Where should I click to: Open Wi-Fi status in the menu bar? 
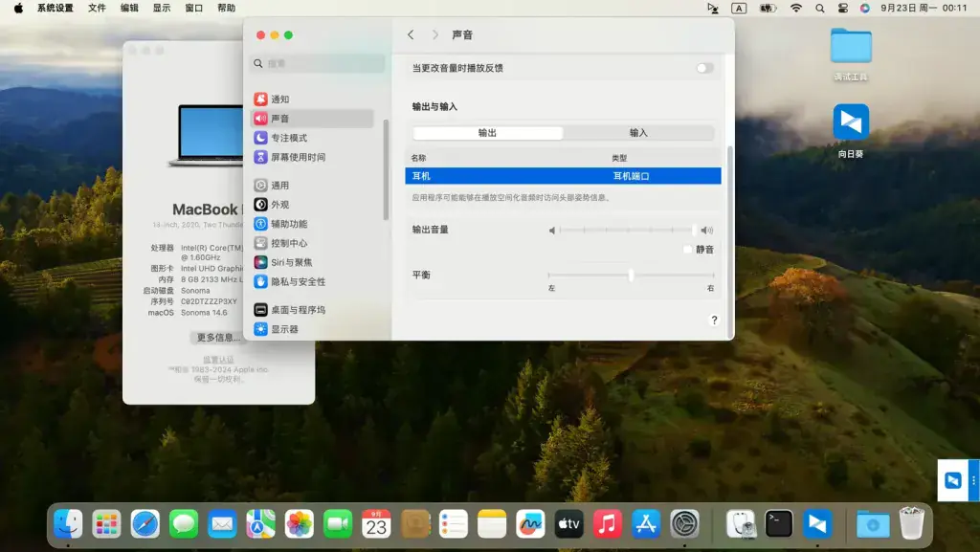pos(795,8)
